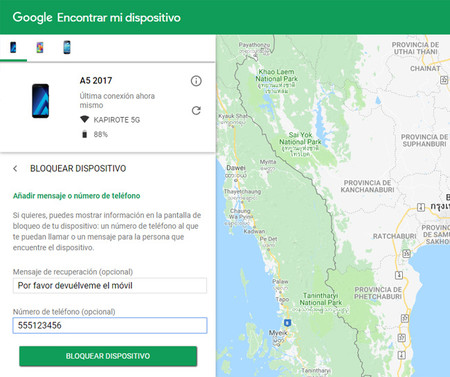Click Khao Laem National Park label
Image resolution: width=450 pixels, height=377 pixels.
click(x=276, y=75)
